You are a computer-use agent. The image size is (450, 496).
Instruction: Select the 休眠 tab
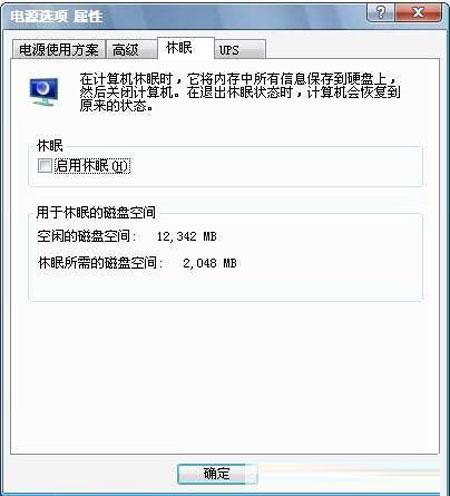(x=186, y=48)
